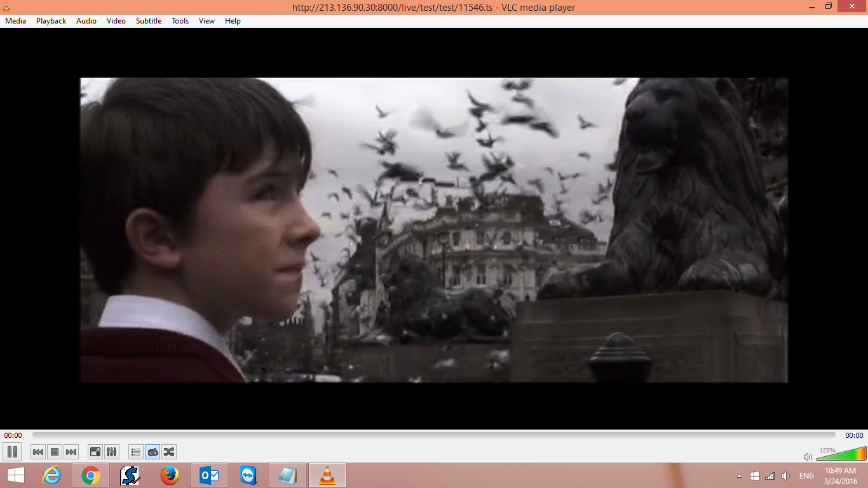868x488 pixels.
Task: Toggle the remaining time label at right
Action: pos(854,435)
